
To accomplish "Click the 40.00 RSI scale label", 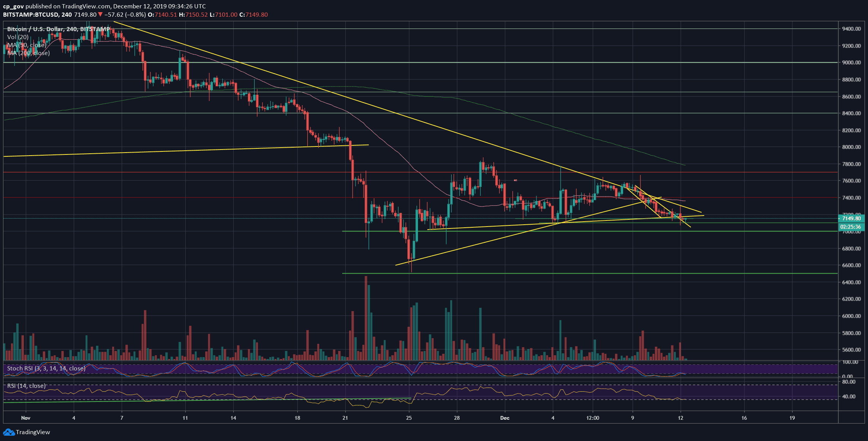I will [848, 397].
